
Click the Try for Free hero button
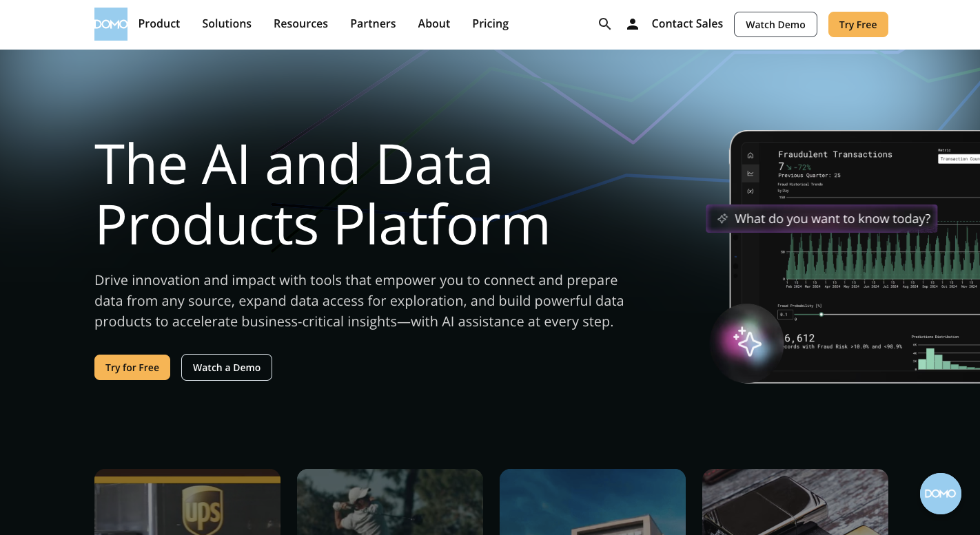coord(132,367)
